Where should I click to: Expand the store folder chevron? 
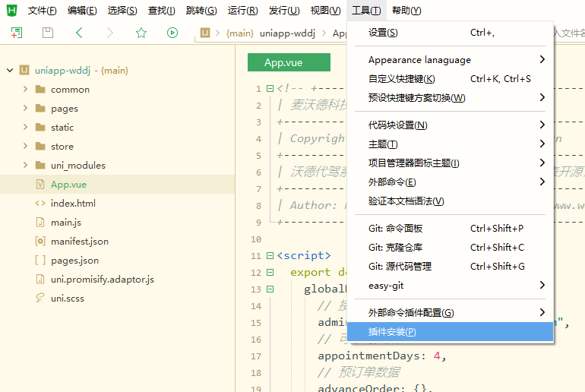pos(25,146)
